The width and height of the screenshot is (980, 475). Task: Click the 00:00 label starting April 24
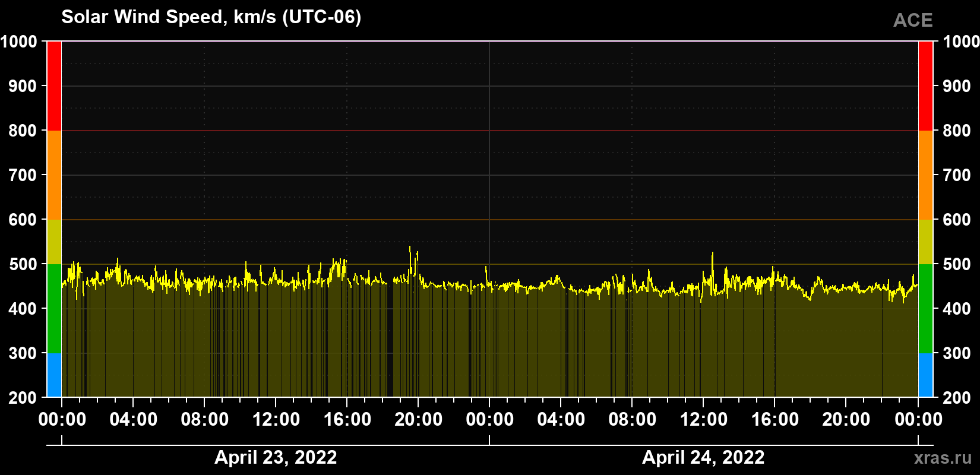pyautogui.click(x=489, y=420)
